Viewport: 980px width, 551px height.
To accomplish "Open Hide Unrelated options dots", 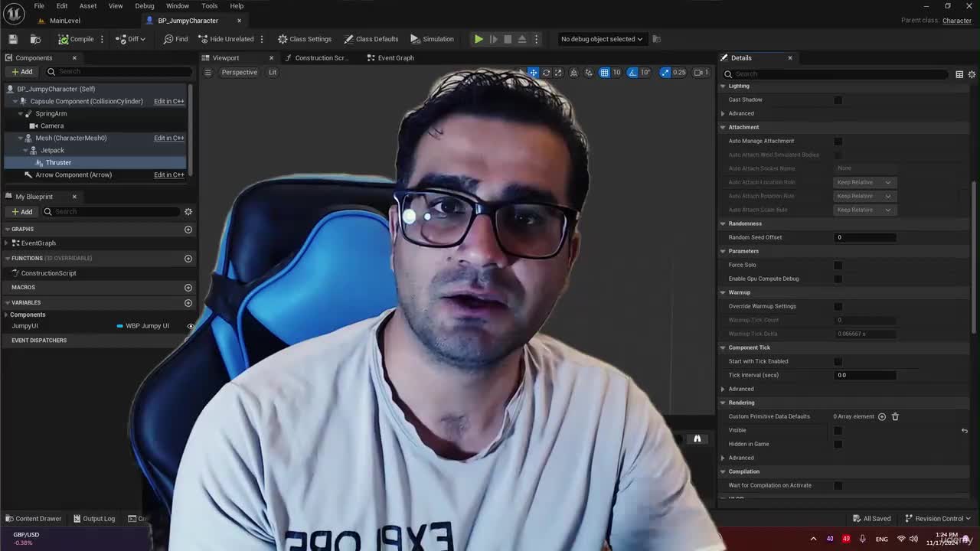I will [262, 39].
